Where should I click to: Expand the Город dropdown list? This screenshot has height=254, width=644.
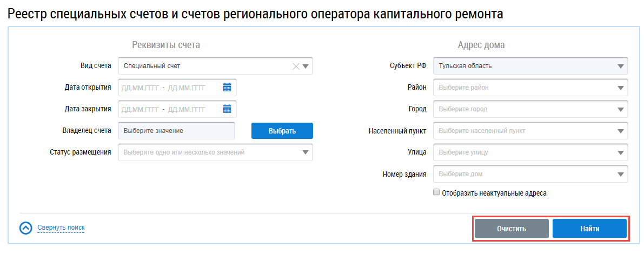pos(620,109)
